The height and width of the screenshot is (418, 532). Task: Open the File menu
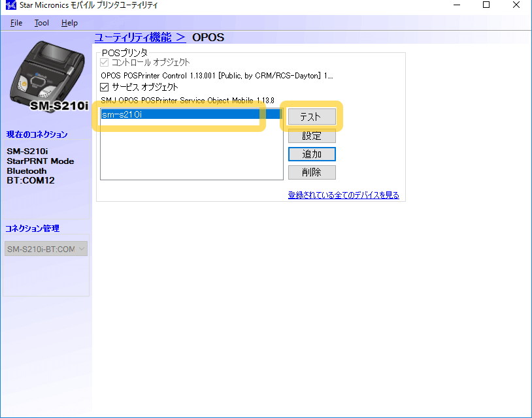[x=16, y=23]
